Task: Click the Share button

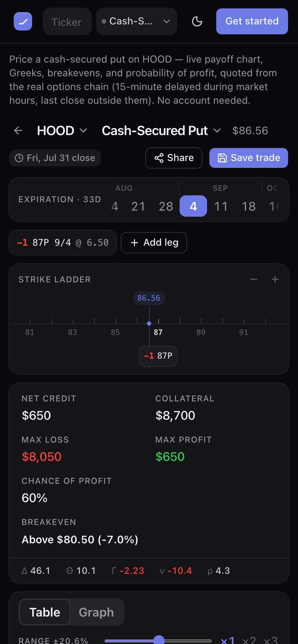Action: point(174,158)
